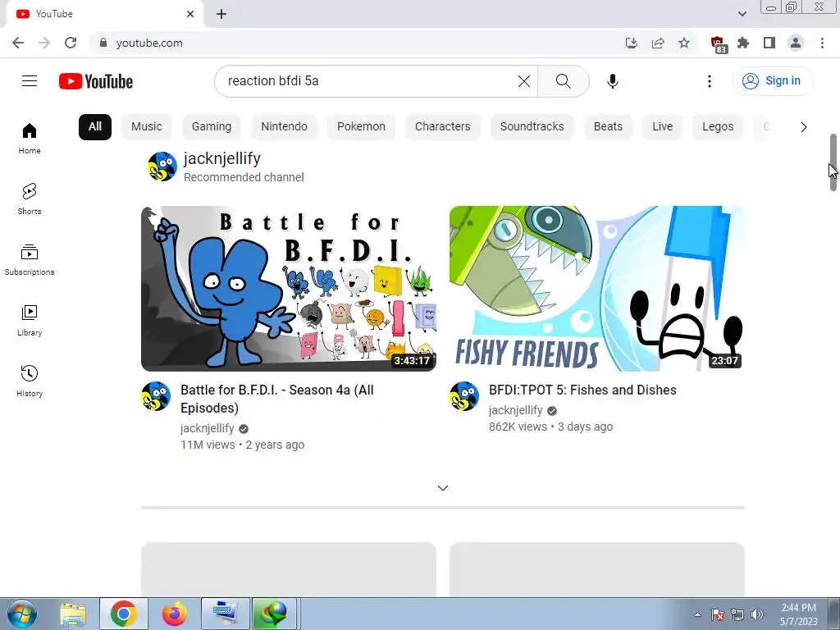Viewport: 840px width, 630px height.
Task: Select the Beats filter chip
Action: pyautogui.click(x=608, y=127)
